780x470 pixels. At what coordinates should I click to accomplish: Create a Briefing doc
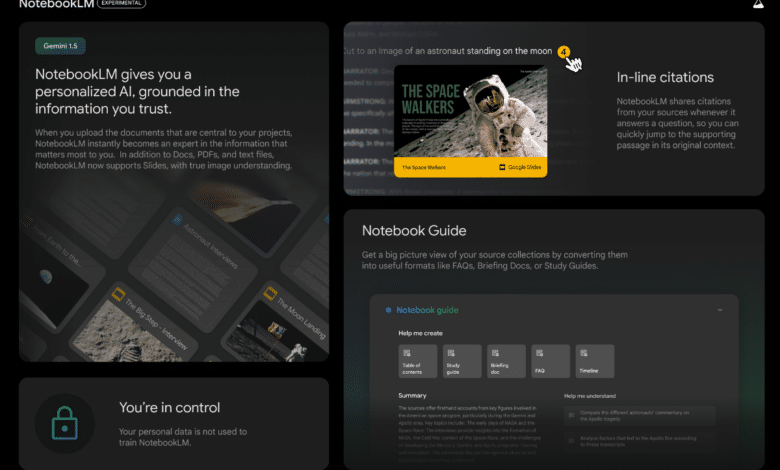505,360
